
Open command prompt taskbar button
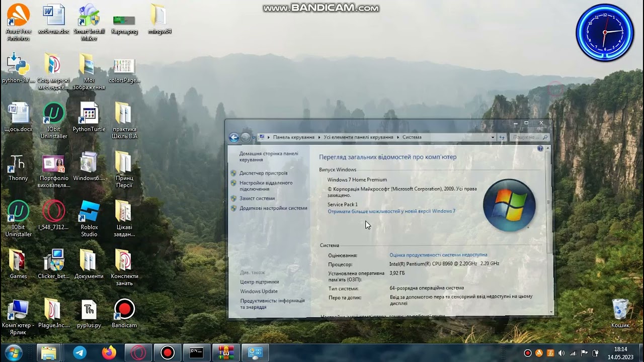click(196, 352)
